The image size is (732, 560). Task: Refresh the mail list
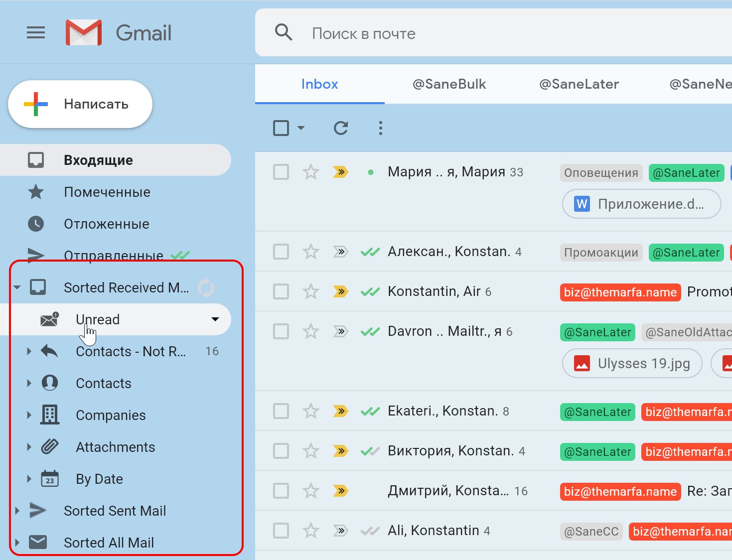[x=341, y=128]
